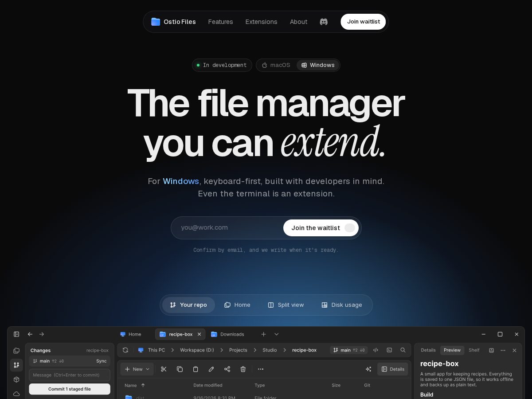Image resolution: width=532 pixels, height=399 pixels.
Task: Open the Downloads tab in the file manager
Action: (x=227, y=334)
